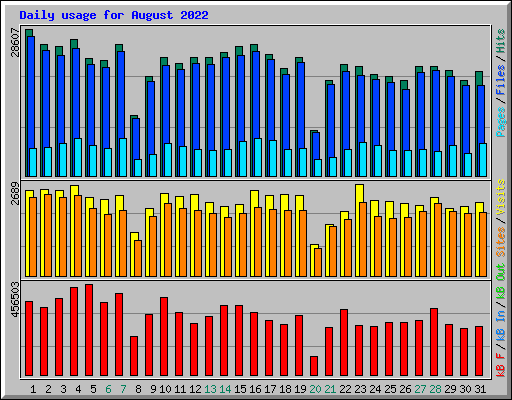The height and width of the screenshot is (400, 512).
Task: Click the cyan pages bar for day 16
Action: [258, 157]
